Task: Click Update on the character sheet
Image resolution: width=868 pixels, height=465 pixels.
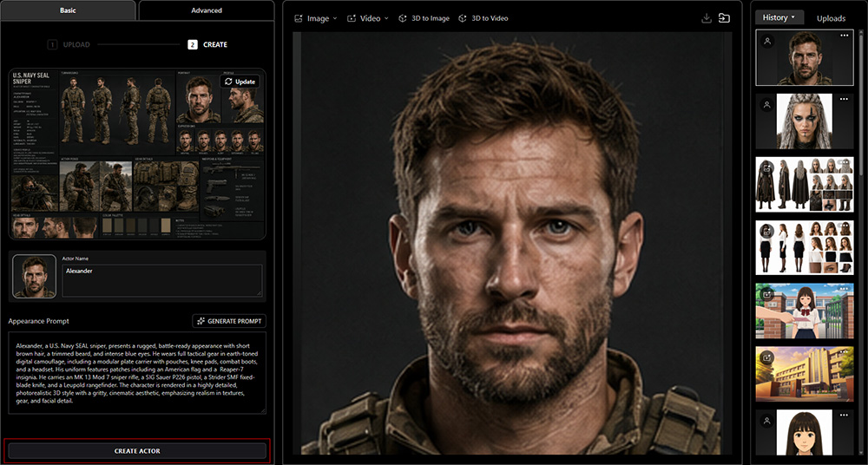Action: 240,82
